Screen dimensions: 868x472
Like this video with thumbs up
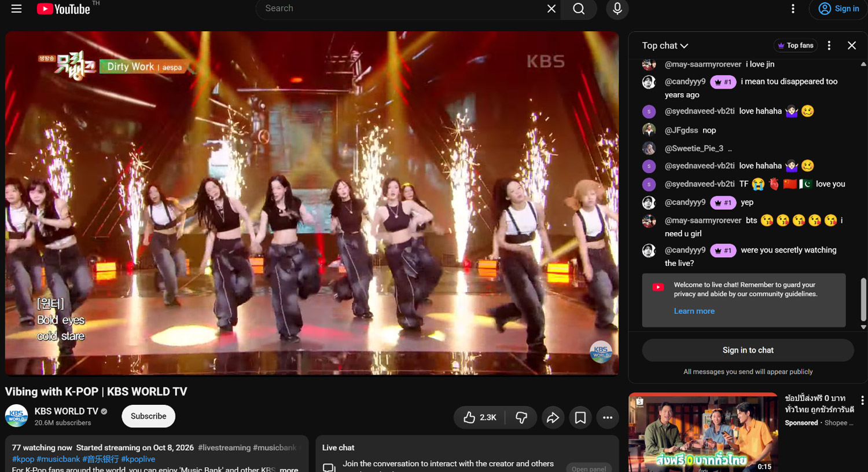(480, 418)
